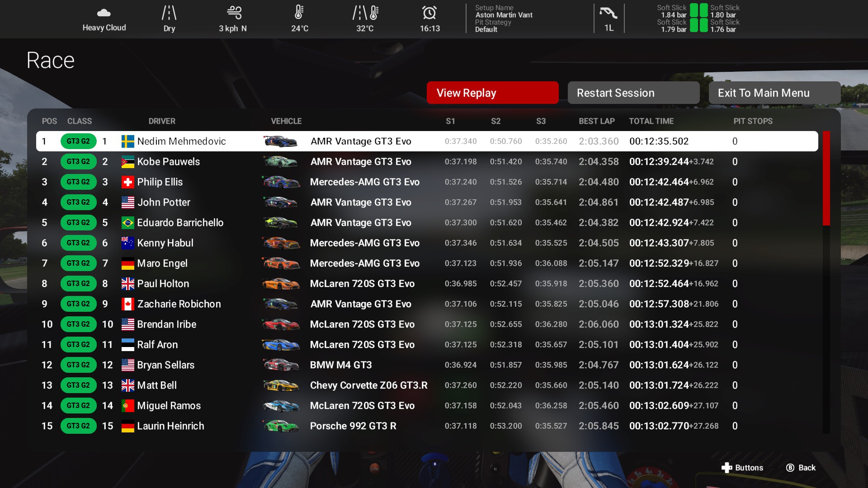
Task: Click the GT3 G2 badge in row 1
Action: [79, 141]
